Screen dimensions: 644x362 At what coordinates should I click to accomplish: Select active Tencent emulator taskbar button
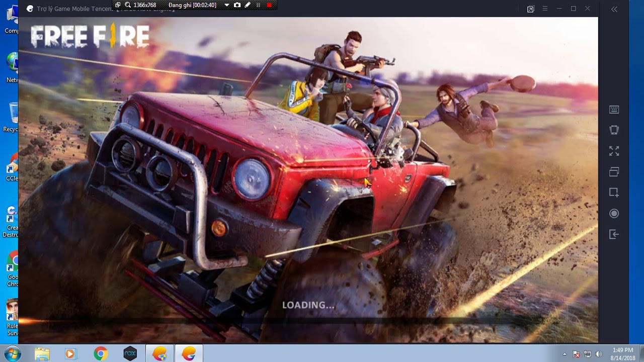pyautogui.click(x=189, y=354)
